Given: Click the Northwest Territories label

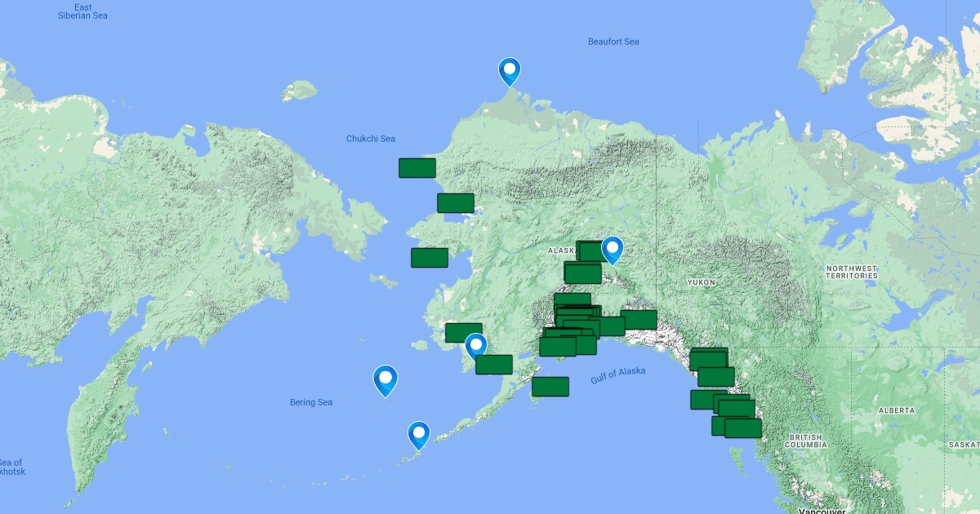Looking at the screenshot, I should (x=851, y=272).
